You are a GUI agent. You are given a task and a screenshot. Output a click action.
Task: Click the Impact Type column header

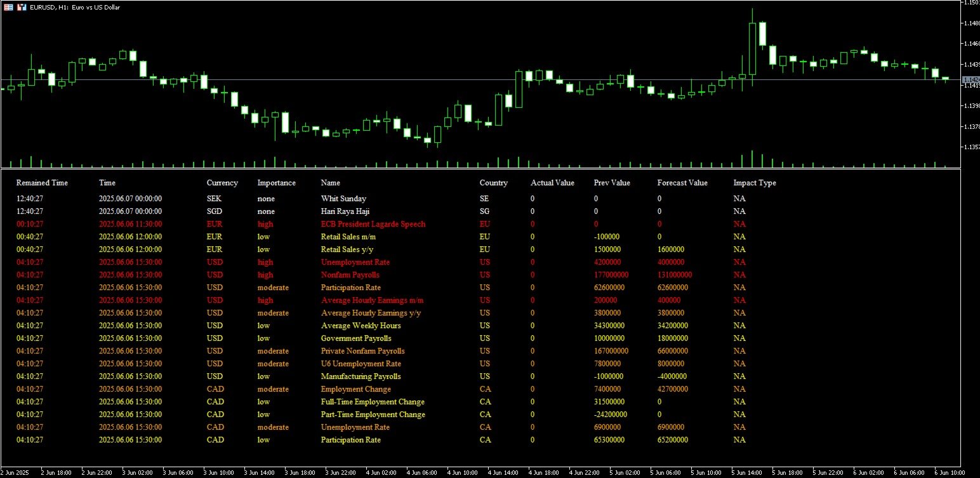pyautogui.click(x=755, y=183)
